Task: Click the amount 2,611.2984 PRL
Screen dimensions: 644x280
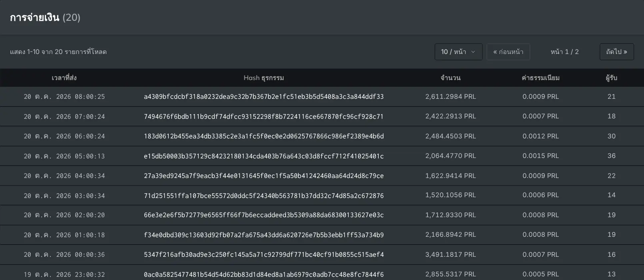Action: [x=451, y=96]
